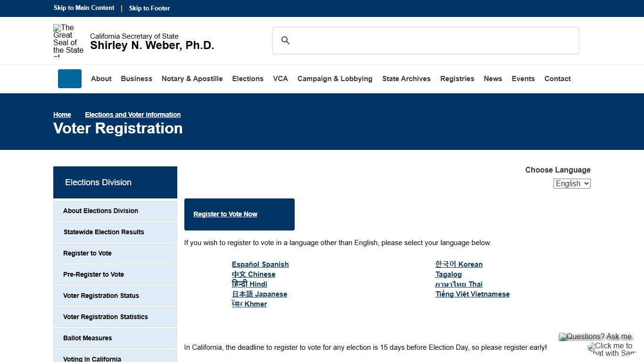Click Register to Vote Now

coord(225,214)
